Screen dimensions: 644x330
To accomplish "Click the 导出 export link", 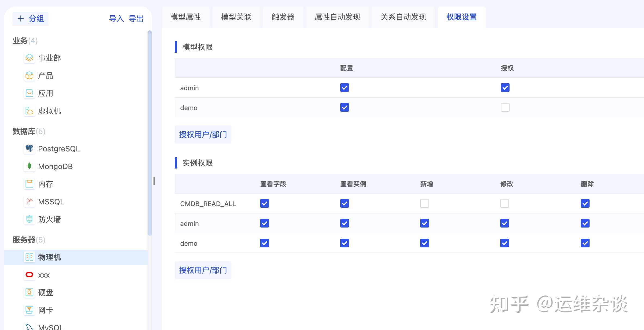I will click(136, 19).
